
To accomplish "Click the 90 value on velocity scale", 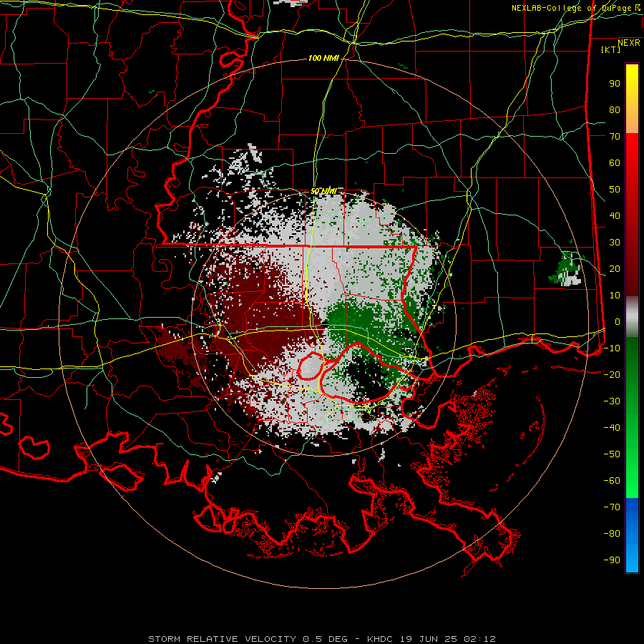I will point(615,84).
